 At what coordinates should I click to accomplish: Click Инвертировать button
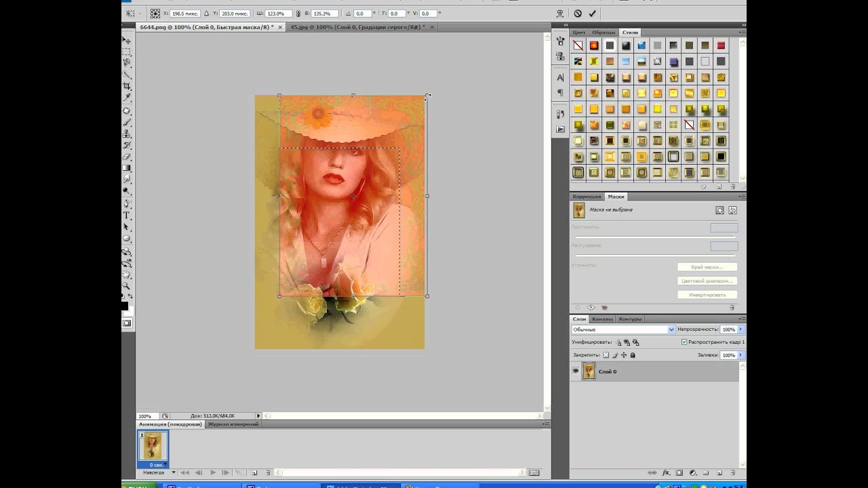click(x=707, y=295)
